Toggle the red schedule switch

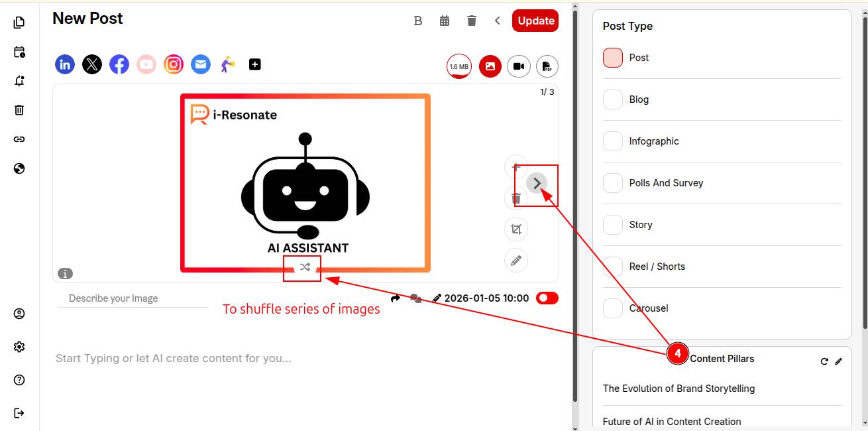[x=547, y=298]
